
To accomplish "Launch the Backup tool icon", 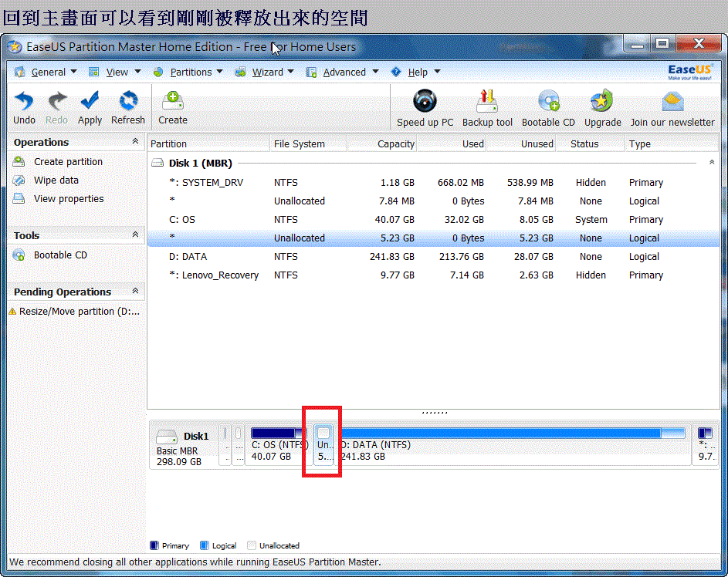I will 487,100.
